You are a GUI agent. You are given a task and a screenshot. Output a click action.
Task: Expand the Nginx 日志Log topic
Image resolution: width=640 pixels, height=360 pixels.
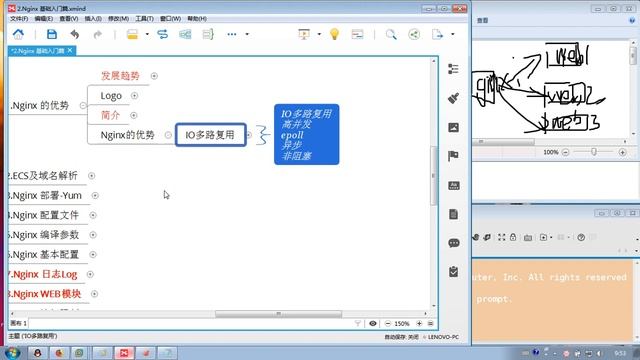click(90, 274)
